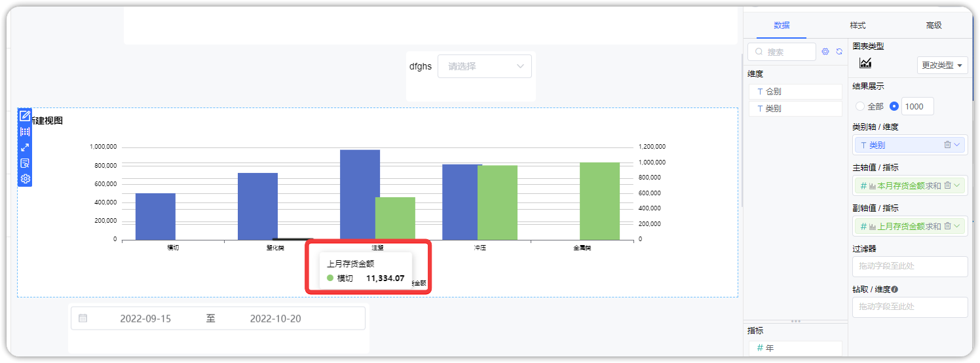
Task: Click the calendar icon in the date range picker
Action: (x=83, y=318)
